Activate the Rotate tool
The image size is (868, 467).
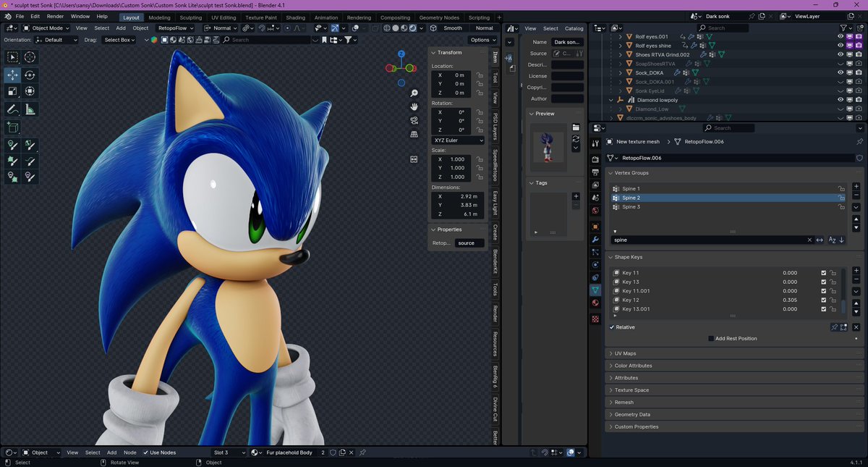tap(30, 75)
